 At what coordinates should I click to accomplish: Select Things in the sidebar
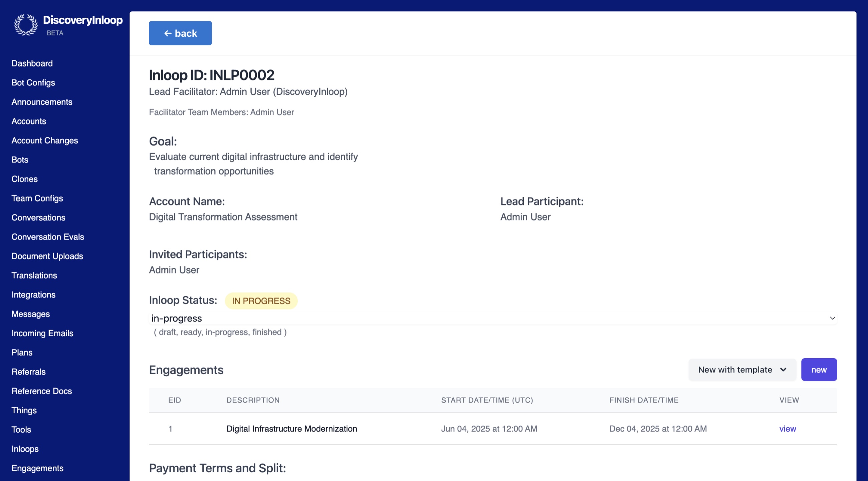coord(24,410)
